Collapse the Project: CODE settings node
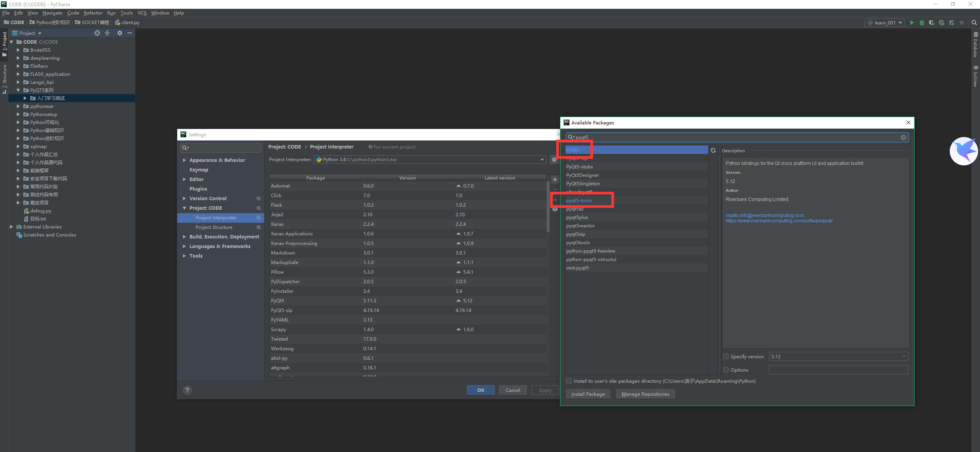 pos(185,208)
